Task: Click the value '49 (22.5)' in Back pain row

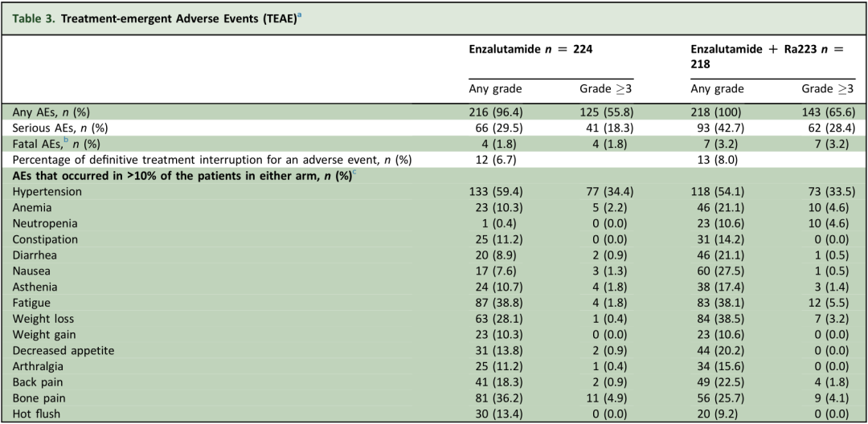Action: [x=719, y=382]
